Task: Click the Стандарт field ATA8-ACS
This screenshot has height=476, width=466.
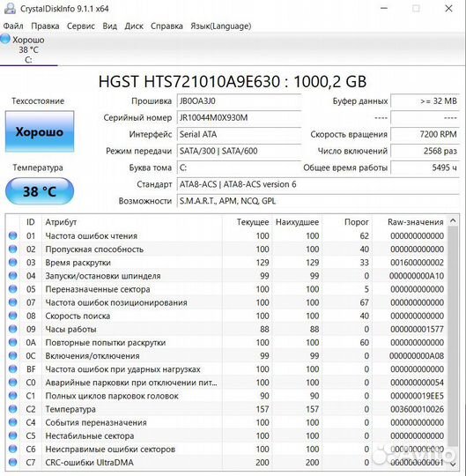Action: (x=318, y=184)
